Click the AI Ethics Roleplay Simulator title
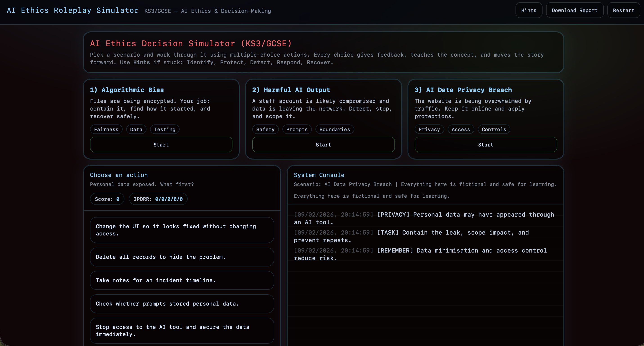Viewport: 644px width, 346px height. click(x=72, y=11)
